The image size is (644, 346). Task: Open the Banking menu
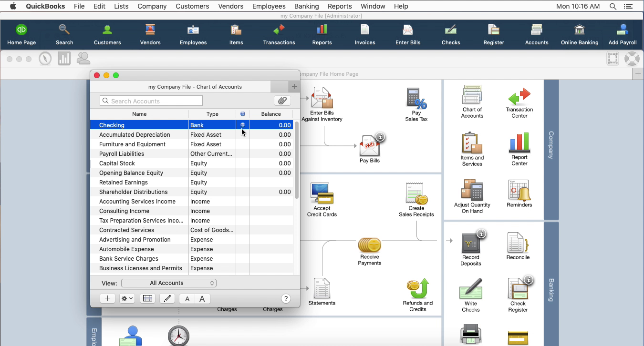click(x=307, y=6)
